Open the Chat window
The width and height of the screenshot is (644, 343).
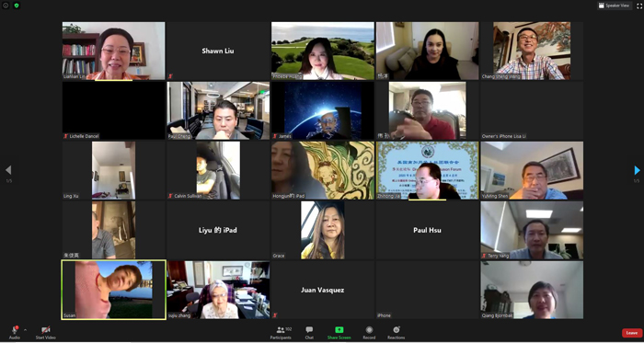309,332
